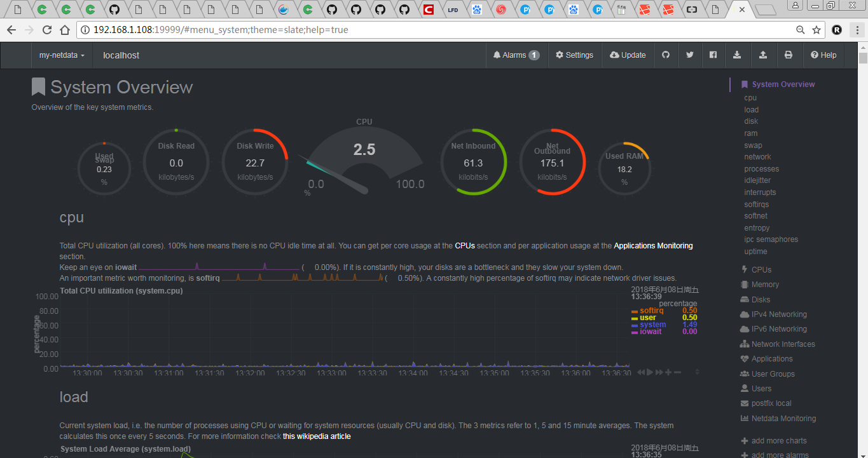Click the localhost host name in navbar
Image resolution: width=868 pixels, height=458 pixels.
click(121, 55)
